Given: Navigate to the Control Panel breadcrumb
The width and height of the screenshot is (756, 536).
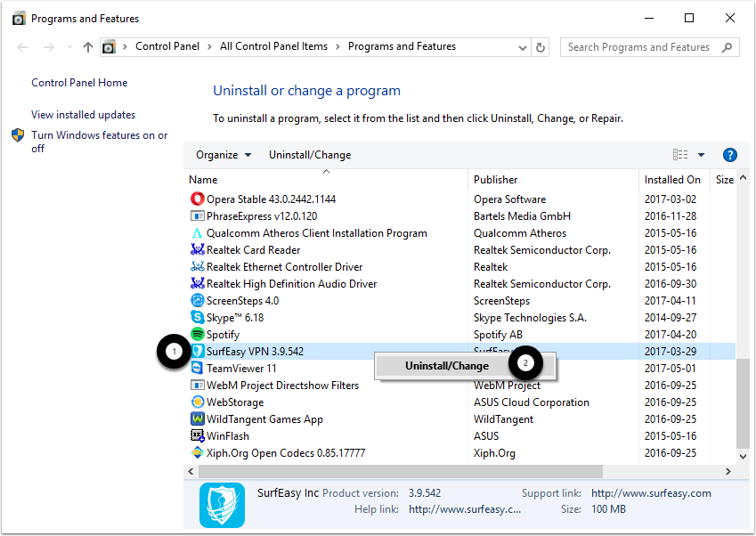Looking at the screenshot, I should pos(167,46).
